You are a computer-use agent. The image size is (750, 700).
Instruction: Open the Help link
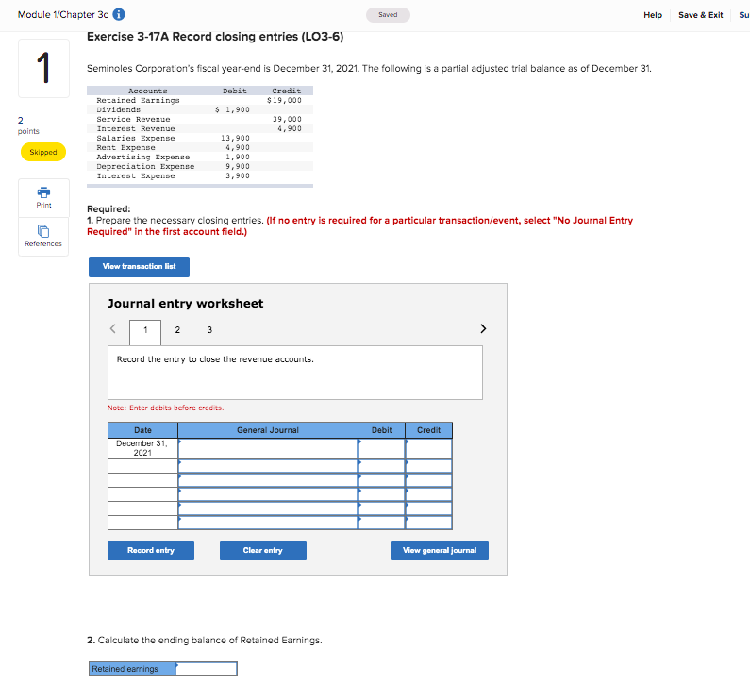pyautogui.click(x=653, y=15)
